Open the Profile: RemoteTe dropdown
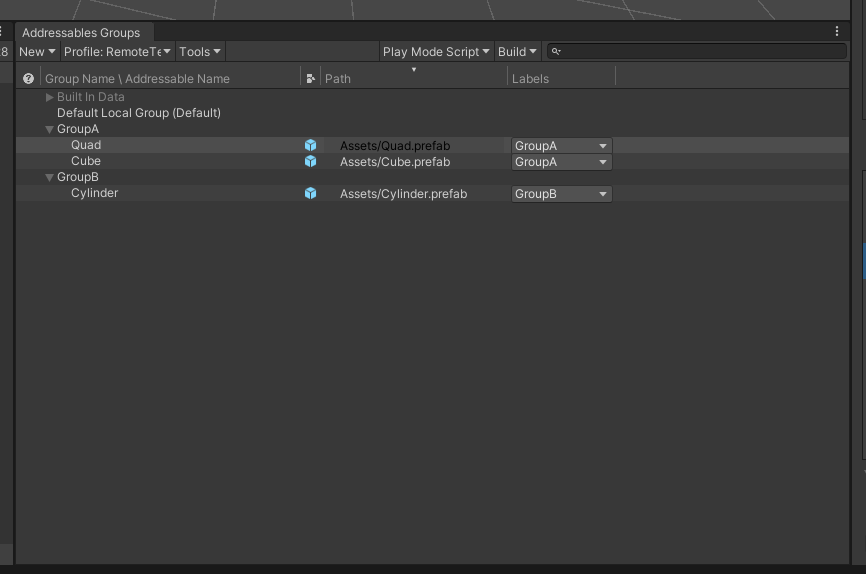Viewport: 866px width, 574px height. pyautogui.click(x=117, y=51)
